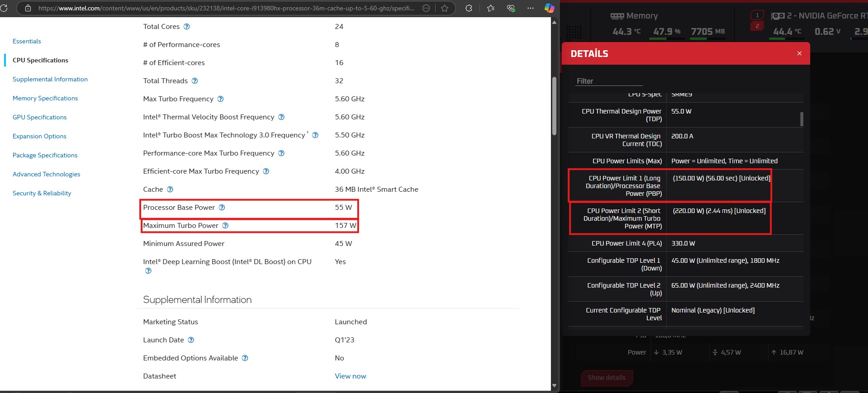The image size is (868, 393).
Task: Go to Essentials section
Action: (x=27, y=41)
